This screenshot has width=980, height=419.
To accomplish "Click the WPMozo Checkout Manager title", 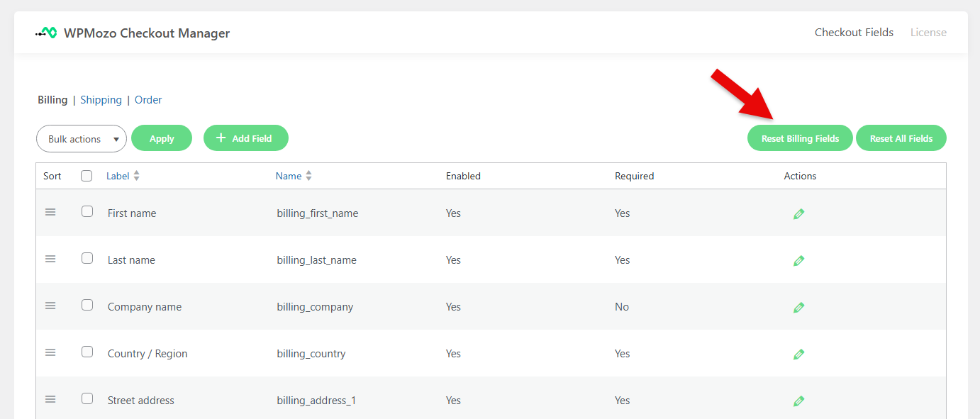I will pyautogui.click(x=147, y=33).
